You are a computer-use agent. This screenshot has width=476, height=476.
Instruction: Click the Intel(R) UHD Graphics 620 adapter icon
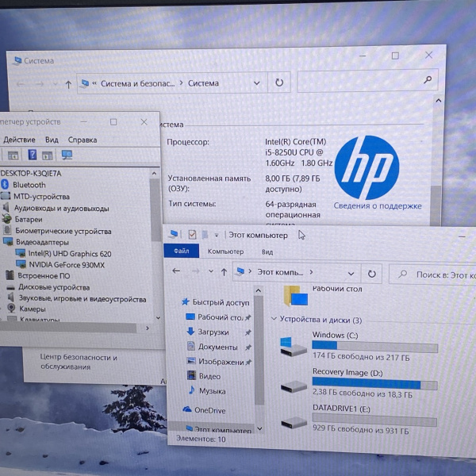(x=21, y=253)
